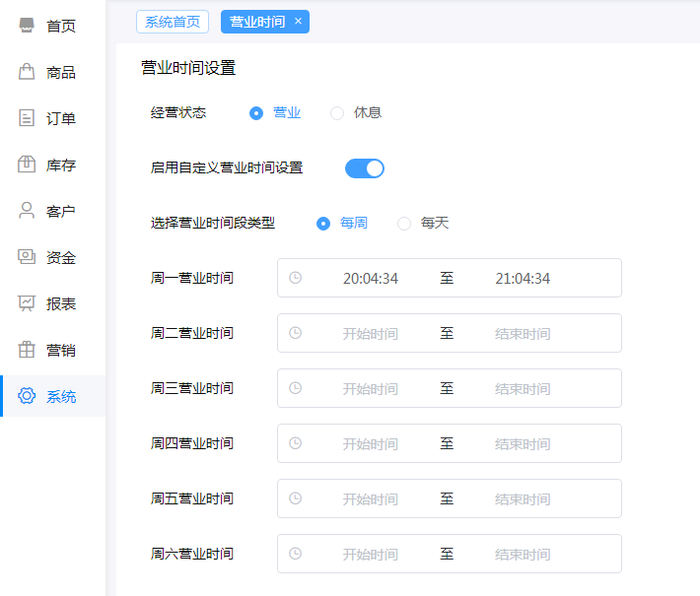
Task: Open 资金 funds icon in sidebar
Action: (x=27, y=257)
